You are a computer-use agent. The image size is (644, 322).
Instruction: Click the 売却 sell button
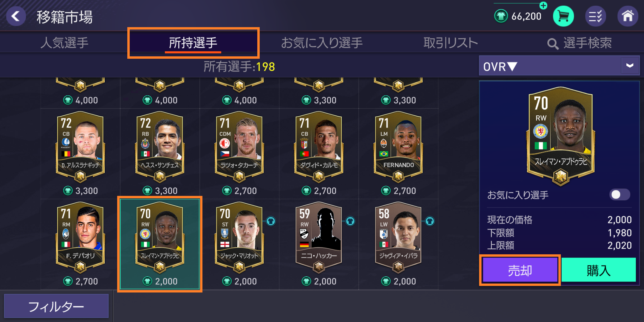[520, 270]
